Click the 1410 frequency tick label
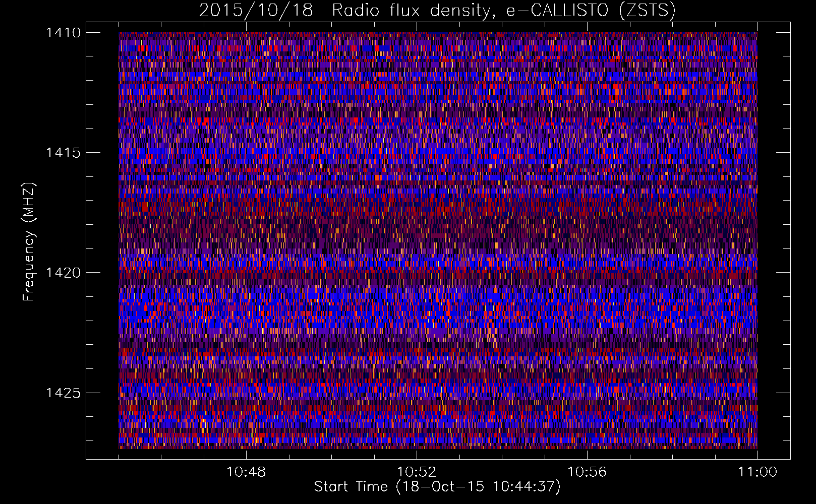This screenshot has width=816, height=504. 63,33
